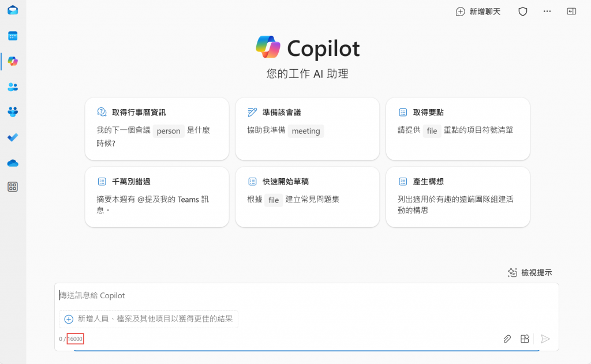Open the Groups icon in the sidebar
The image size is (591, 364).
point(13,112)
